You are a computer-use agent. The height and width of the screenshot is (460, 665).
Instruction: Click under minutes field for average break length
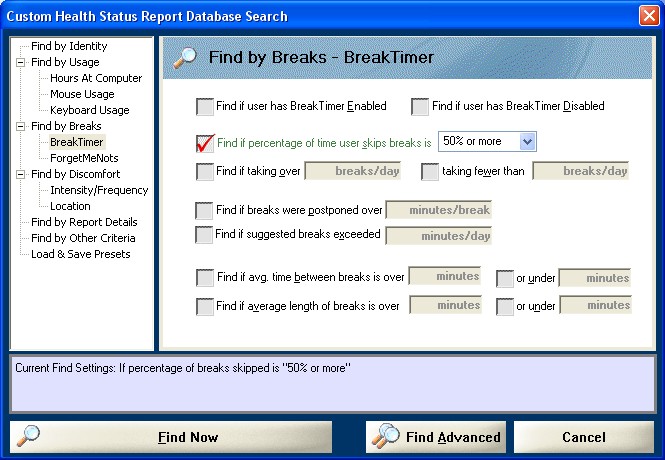595,305
